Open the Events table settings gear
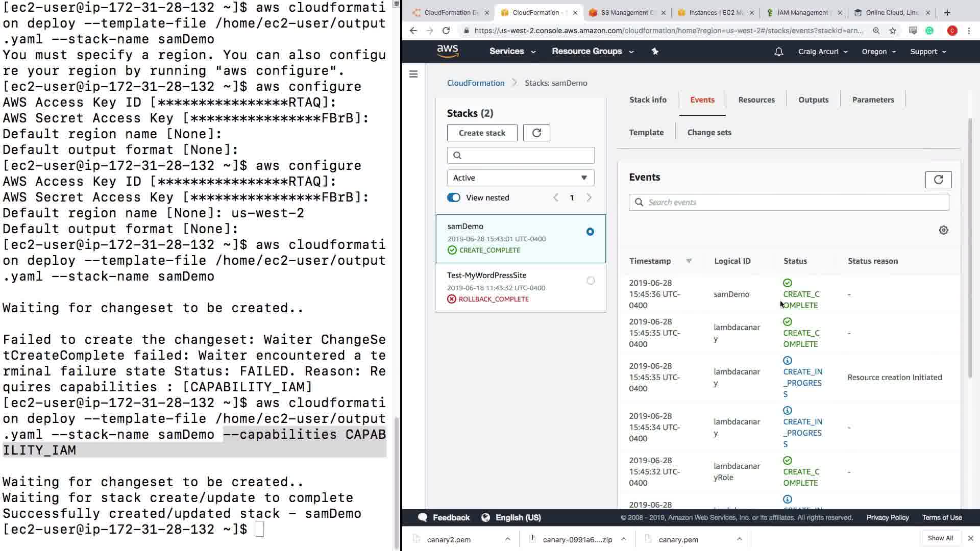The image size is (980, 551). click(x=943, y=230)
